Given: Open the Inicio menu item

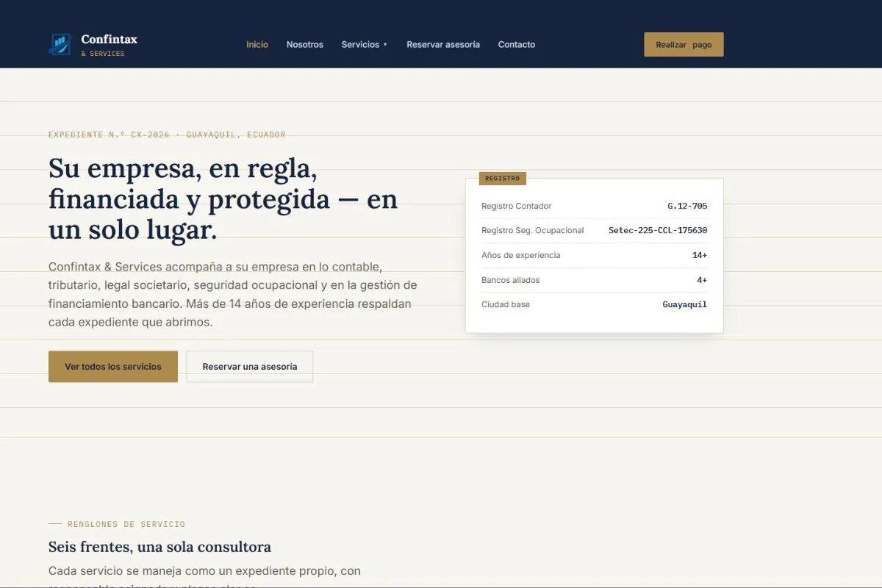Looking at the screenshot, I should [x=257, y=45].
